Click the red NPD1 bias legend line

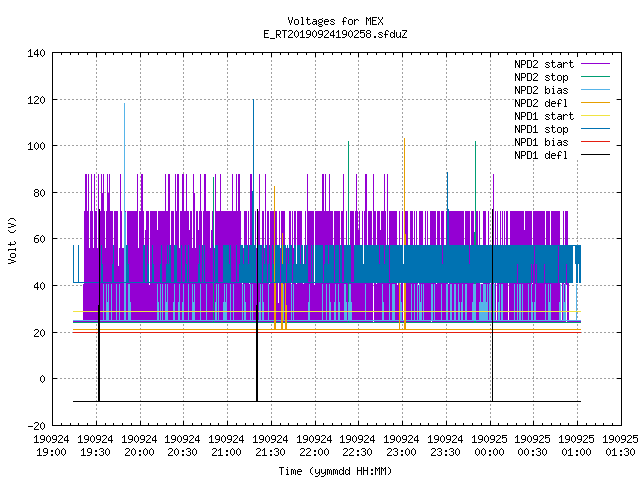pyautogui.click(x=595, y=142)
